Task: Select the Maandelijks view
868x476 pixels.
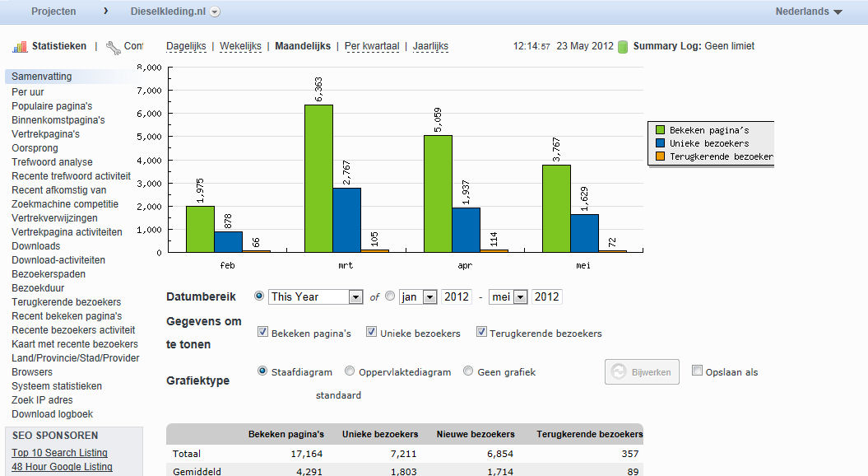Action: click(303, 46)
